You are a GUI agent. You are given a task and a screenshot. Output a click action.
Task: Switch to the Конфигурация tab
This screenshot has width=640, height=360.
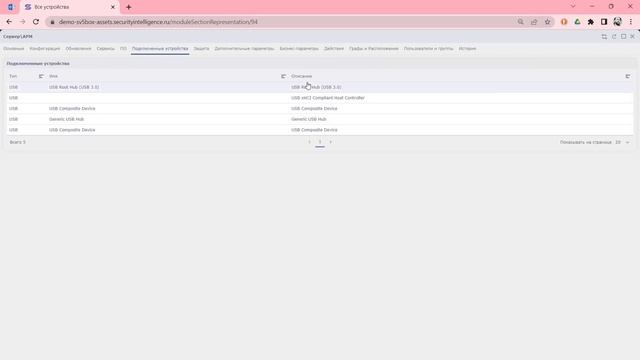tap(44, 49)
